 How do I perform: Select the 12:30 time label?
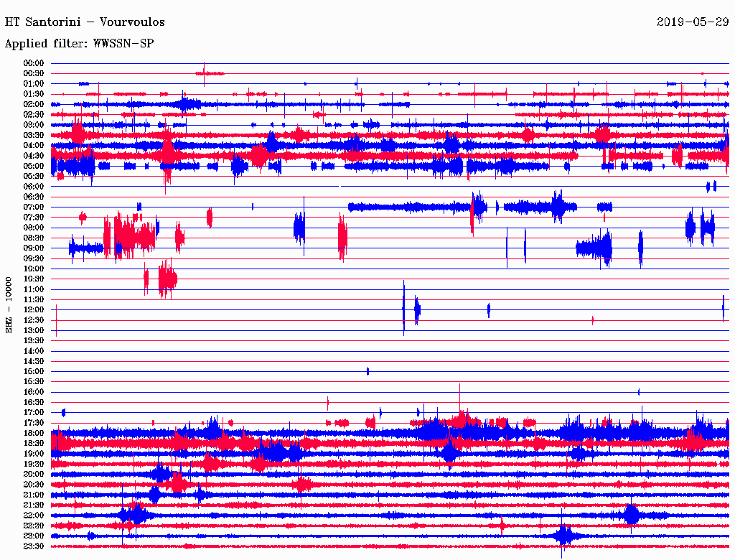(x=34, y=320)
